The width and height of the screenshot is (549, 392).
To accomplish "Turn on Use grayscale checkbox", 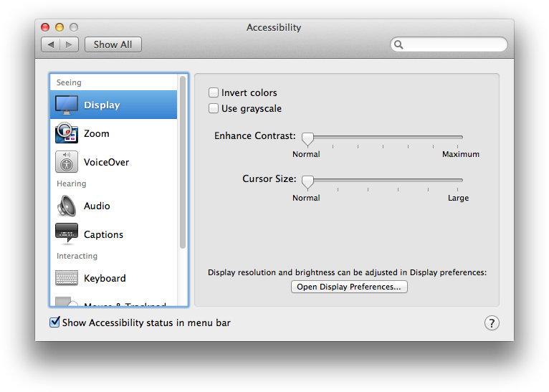I will [x=214, y=109].
